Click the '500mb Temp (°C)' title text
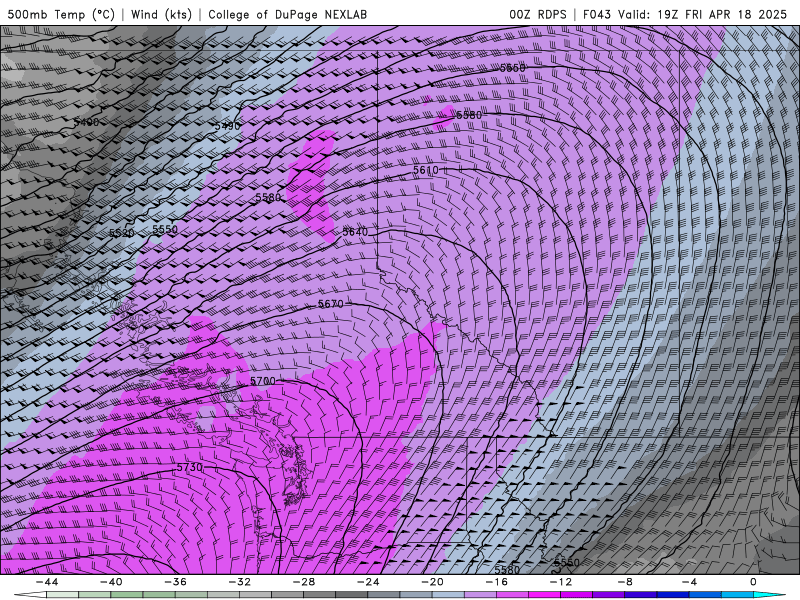The image size is (800, 600). coord(61,14)
